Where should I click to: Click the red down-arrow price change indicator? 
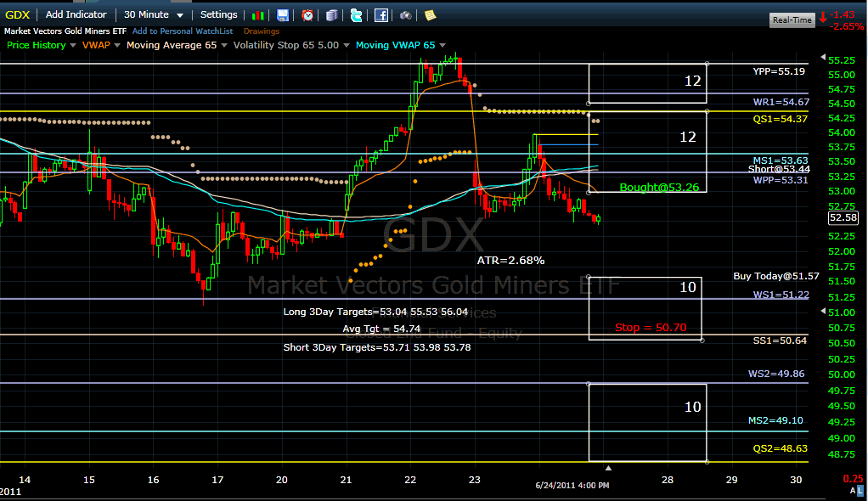[x=823, y=17]
